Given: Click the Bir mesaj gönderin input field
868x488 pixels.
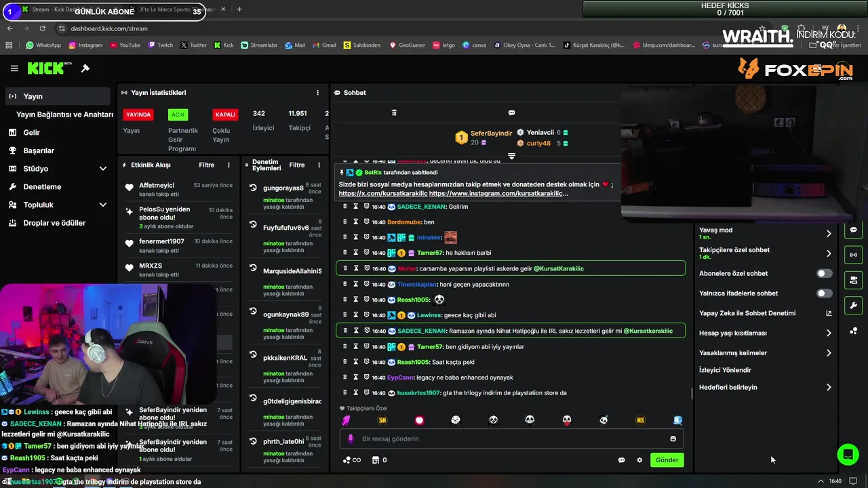Looking at the screenshot, I should [x=512, y=439].
